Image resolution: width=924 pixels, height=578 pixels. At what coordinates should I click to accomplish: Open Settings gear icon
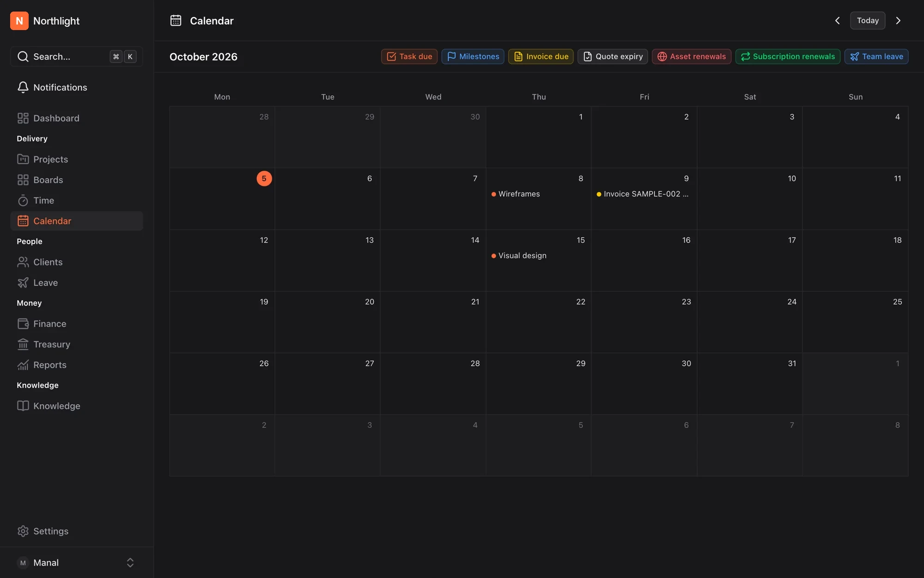(23, 531)
